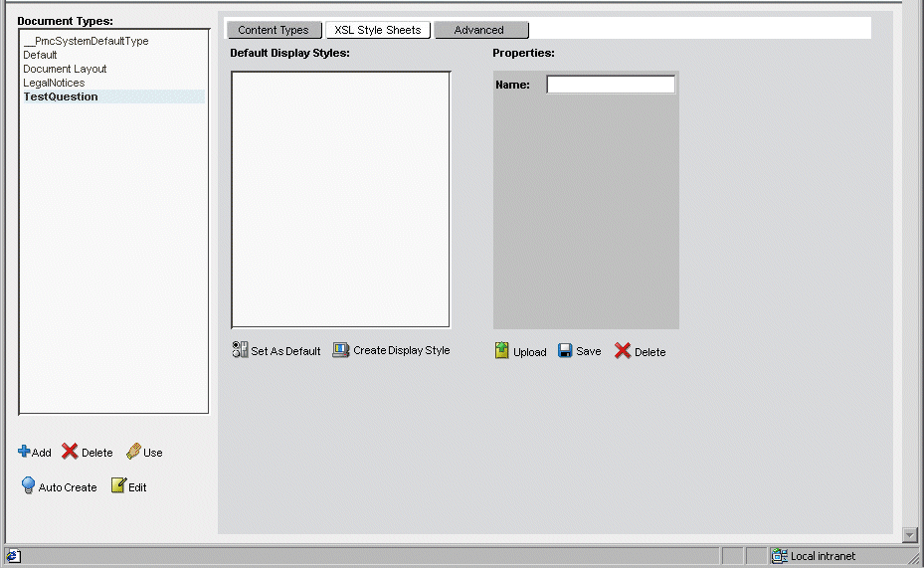
Task: Click the scrollbar down arrow at bottom right
Action: tap(909, 535)
